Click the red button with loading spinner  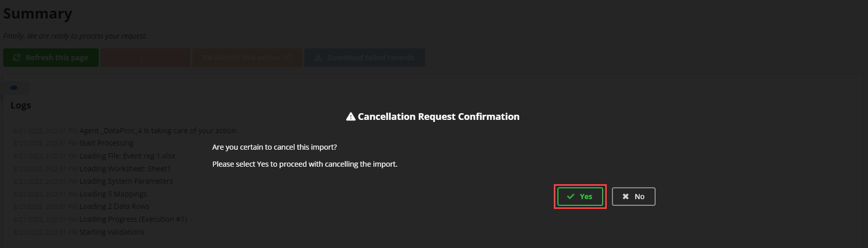click(x=145, y=58)
